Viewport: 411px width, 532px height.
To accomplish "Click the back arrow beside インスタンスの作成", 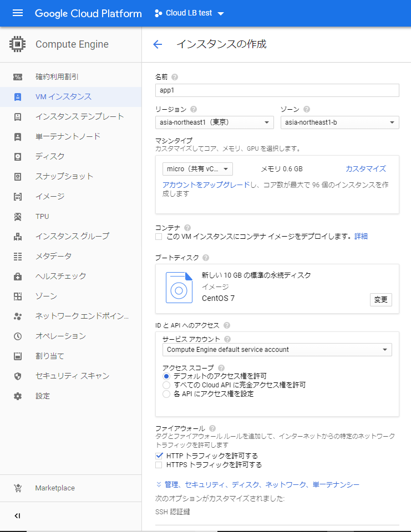I will tap(158, 45).
